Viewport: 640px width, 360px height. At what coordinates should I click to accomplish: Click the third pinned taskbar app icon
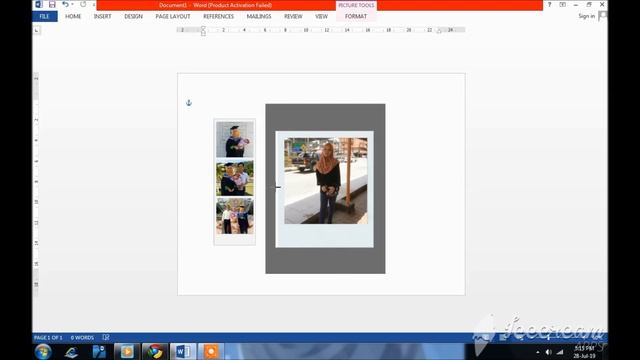pos(99,352)
